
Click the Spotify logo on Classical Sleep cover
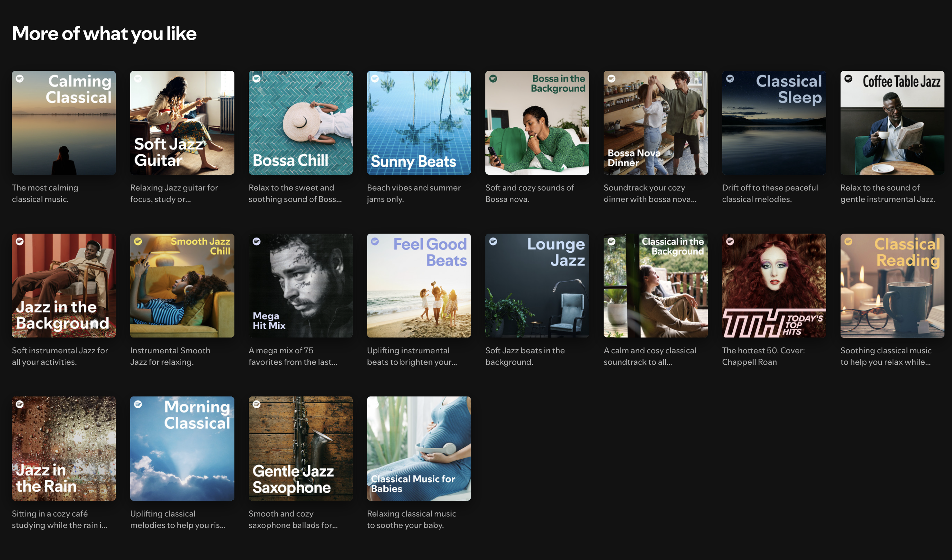click(x=730, y=79)
